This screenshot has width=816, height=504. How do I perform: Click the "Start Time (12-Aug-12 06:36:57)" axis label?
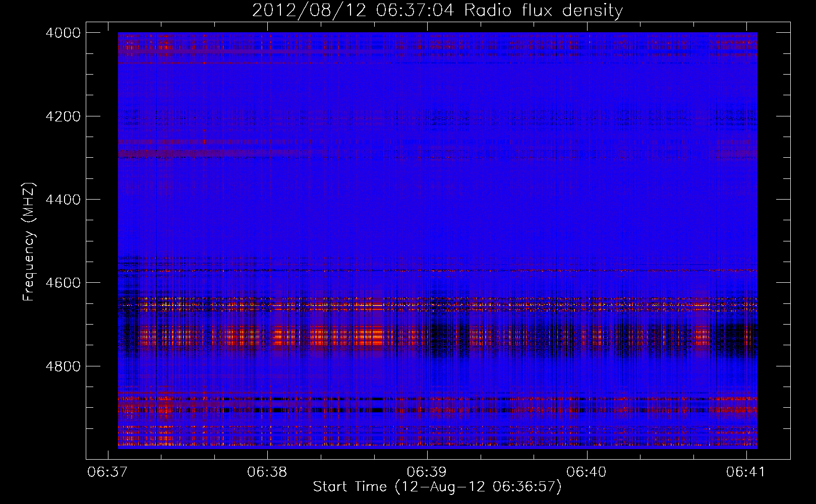[437, 487]
